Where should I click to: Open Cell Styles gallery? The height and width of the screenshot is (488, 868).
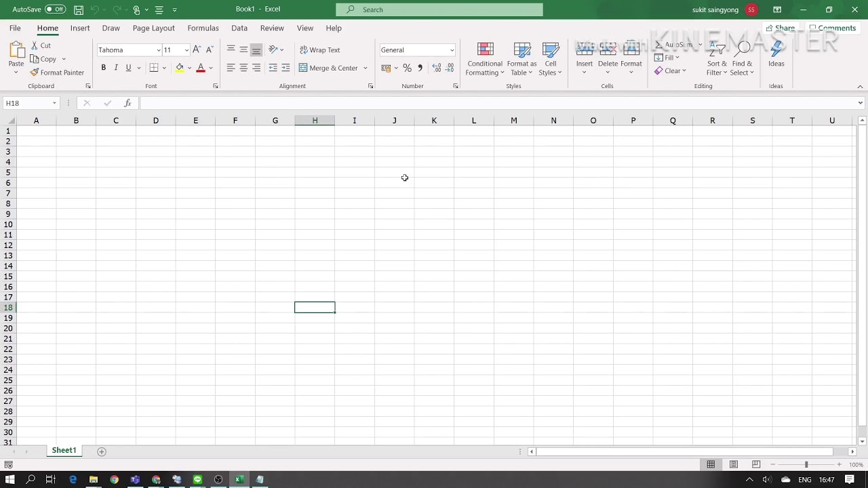click(x=551, y=59)
